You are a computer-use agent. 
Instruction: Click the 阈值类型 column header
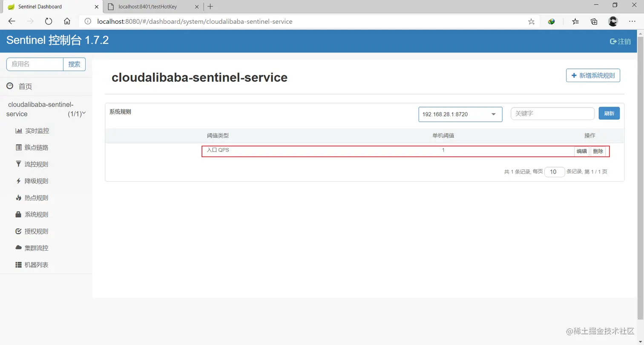pyautogui.click(x=218, y=136)
